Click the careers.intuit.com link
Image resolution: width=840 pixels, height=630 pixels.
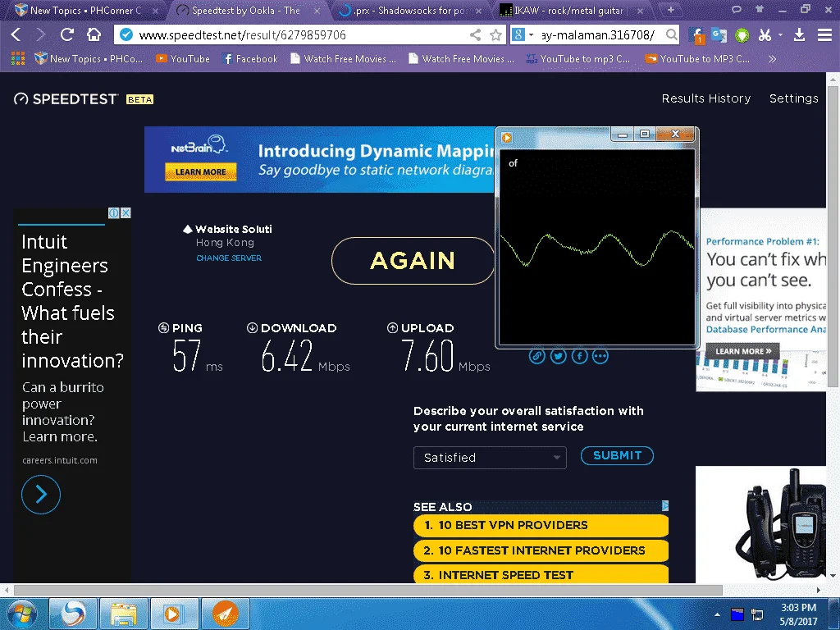pos(60,460)
